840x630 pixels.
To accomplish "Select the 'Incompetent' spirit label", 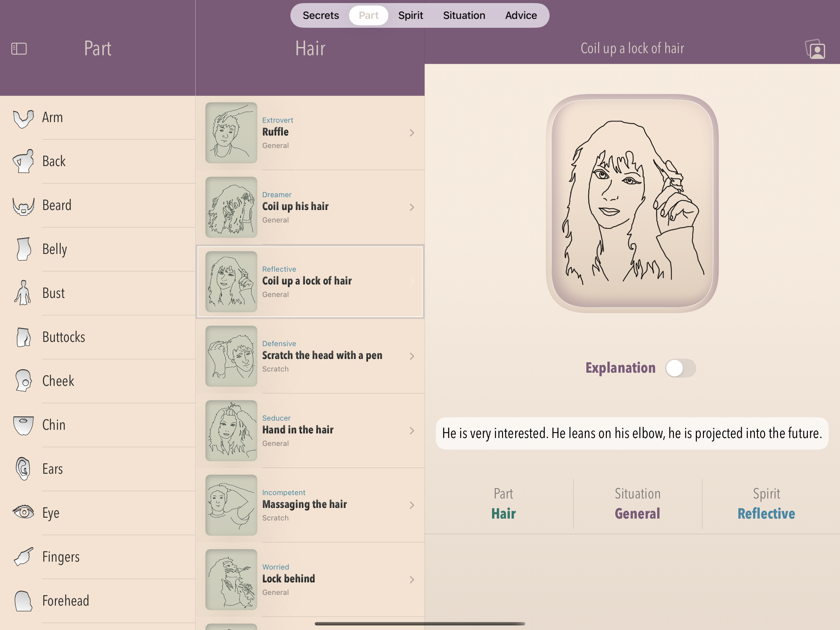I will click(284, 492).
